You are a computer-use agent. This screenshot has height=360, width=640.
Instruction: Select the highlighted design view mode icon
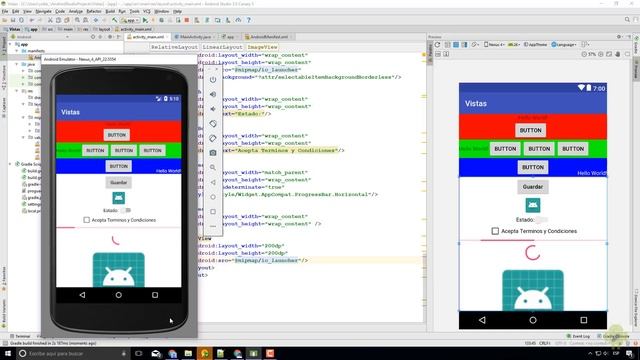tap(456, 44)
